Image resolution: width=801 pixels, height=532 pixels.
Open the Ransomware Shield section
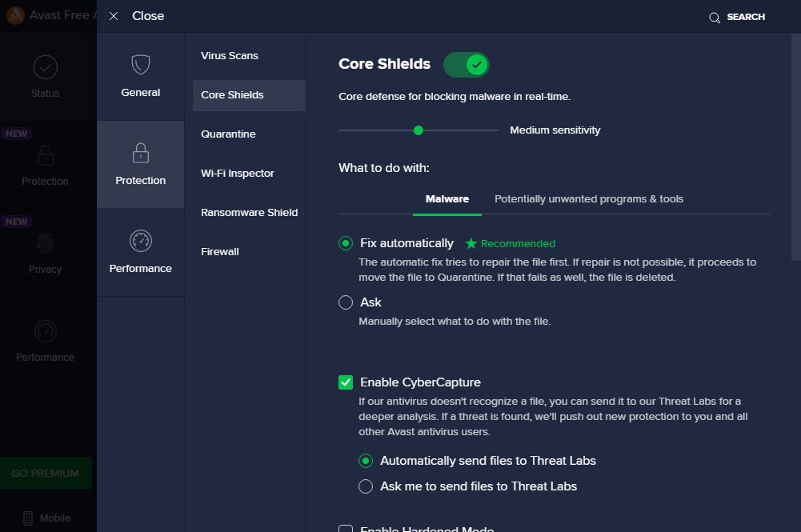249,213
